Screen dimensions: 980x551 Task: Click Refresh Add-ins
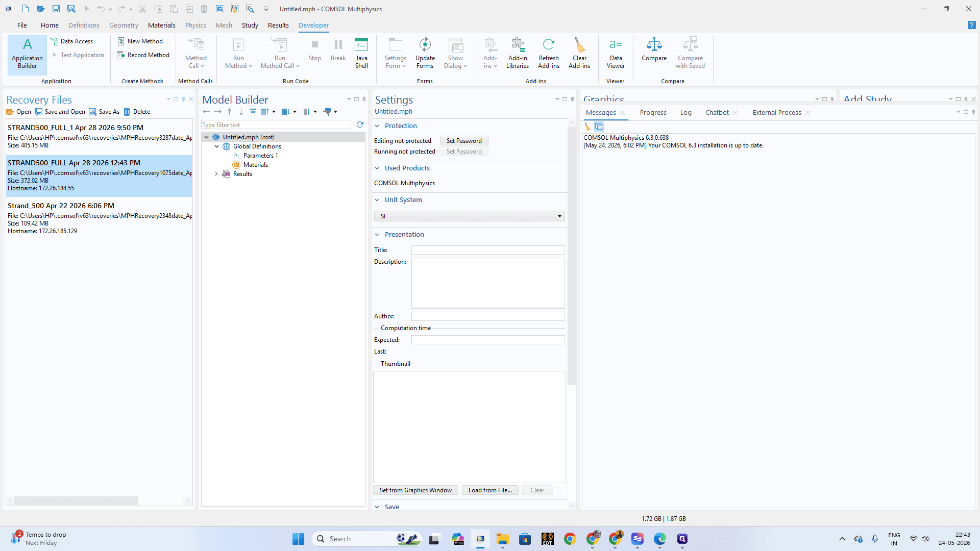tap(549, 53)
